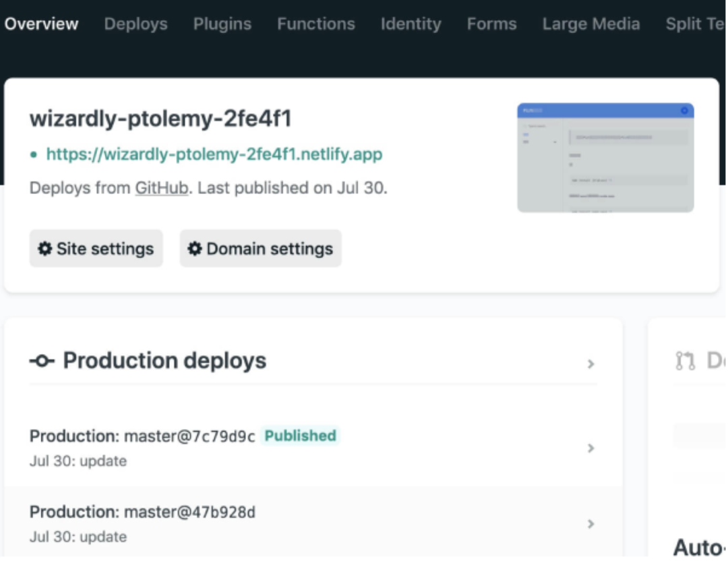
Task: Follow the GitHub link
Action: point(161,188)
